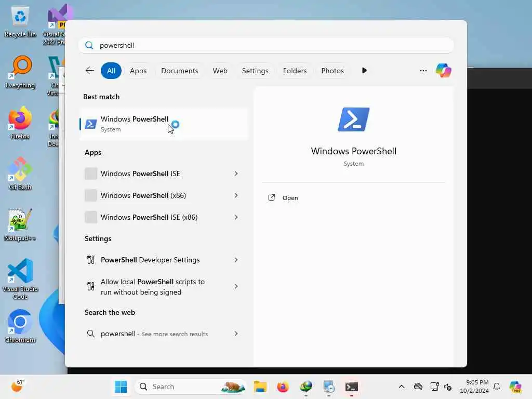Show more filter tabs with play arrow

click(364, 71)
